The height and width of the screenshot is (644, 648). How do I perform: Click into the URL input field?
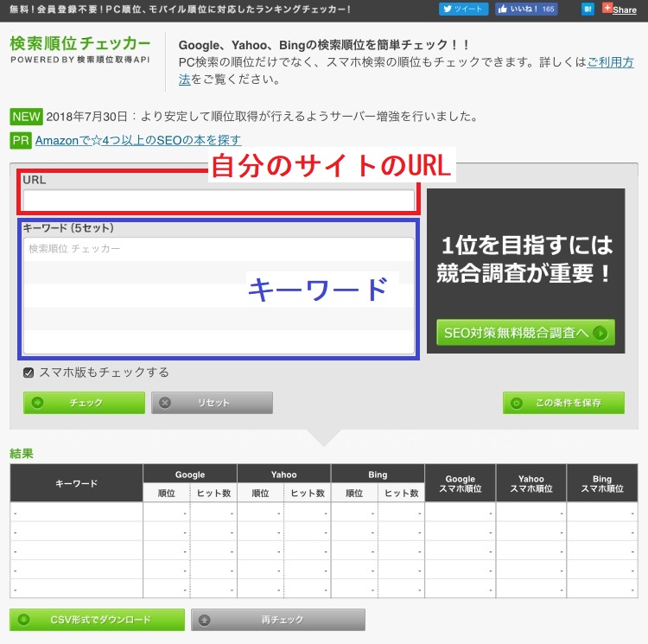(219, 201)
